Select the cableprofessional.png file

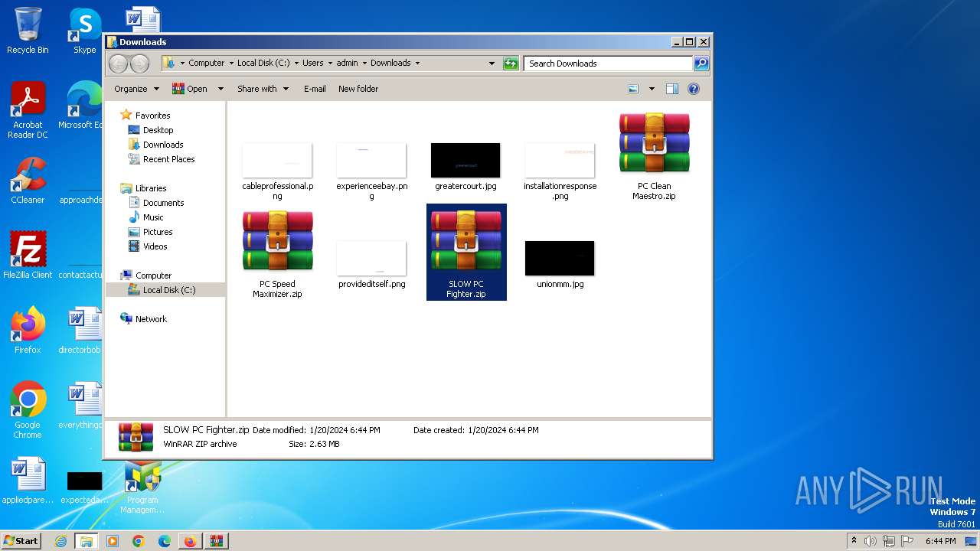click(x=277, y=171)
